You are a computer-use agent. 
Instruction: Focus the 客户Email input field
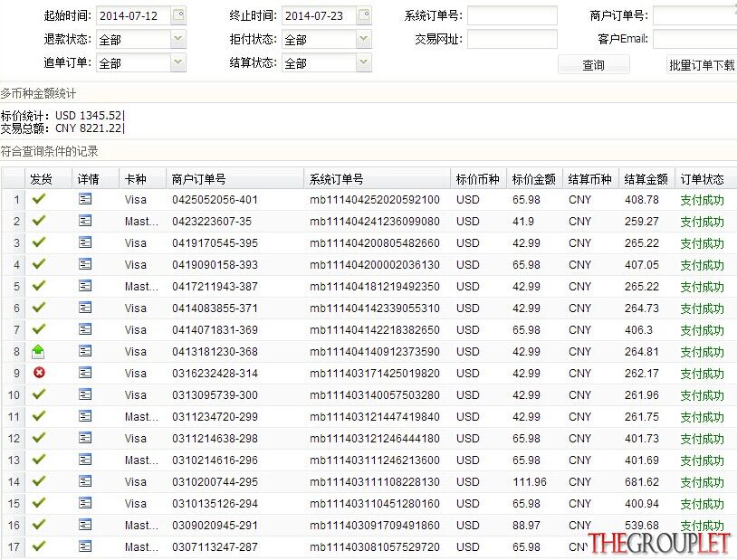pos(694,39)
